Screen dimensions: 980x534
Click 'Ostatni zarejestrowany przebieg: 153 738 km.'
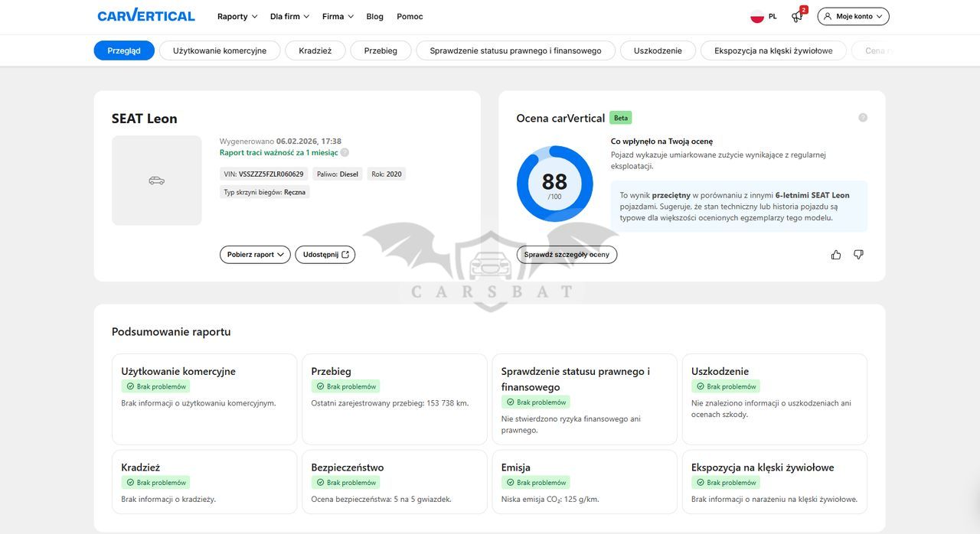point(390,403)
